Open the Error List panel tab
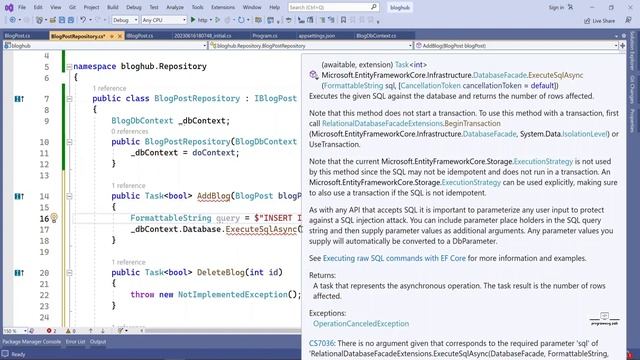Viewport: 640px width, 360px height. pos(76,342)
